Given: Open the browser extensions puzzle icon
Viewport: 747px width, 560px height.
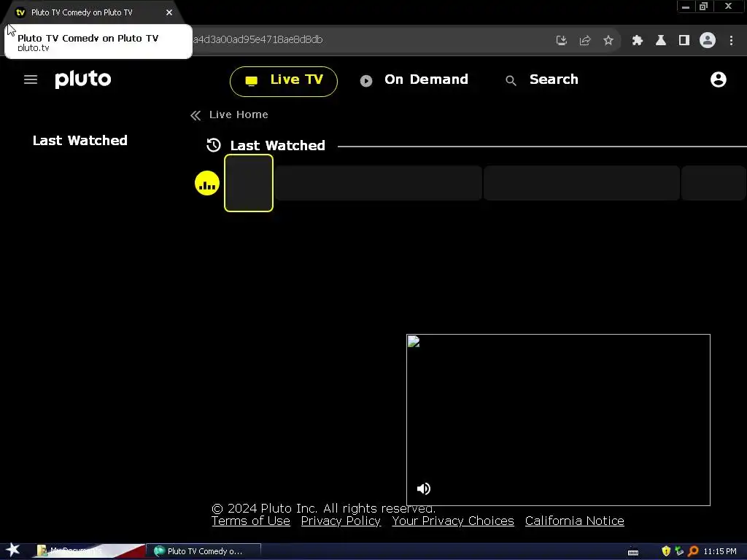Looking at the screenshot, I should pos(638,41).
